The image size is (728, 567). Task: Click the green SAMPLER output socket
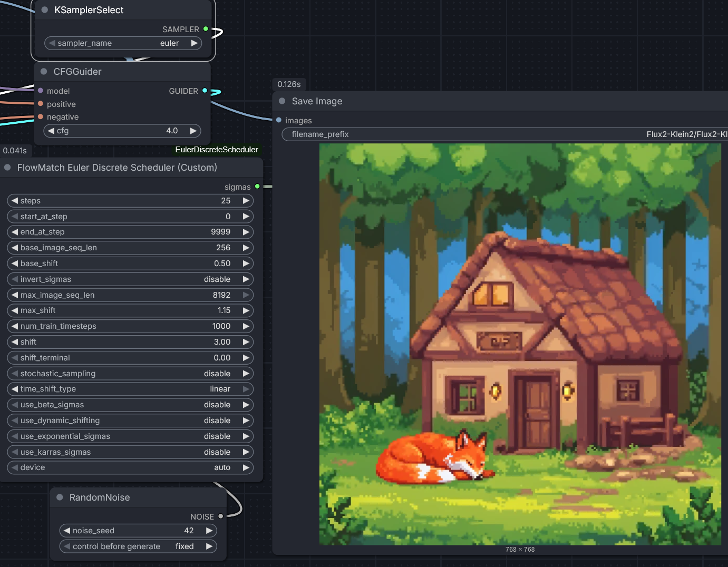tap(206, 29)
